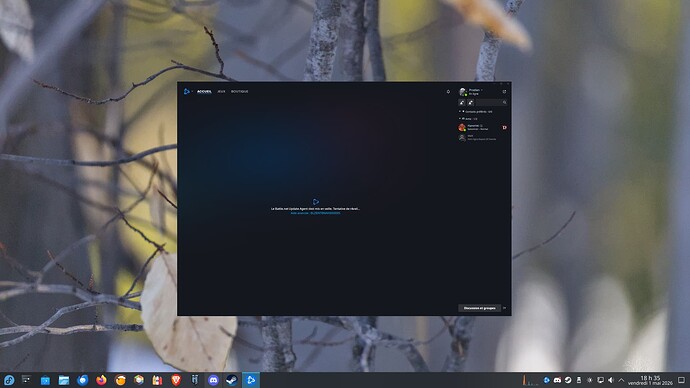Open the software store from taskbar
The image size is (690, 388).
pos(45,380)
